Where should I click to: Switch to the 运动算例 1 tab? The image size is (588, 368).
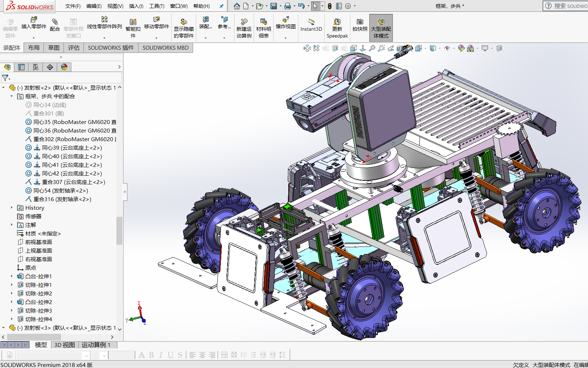pyautogui.click(x=96, y=345)
